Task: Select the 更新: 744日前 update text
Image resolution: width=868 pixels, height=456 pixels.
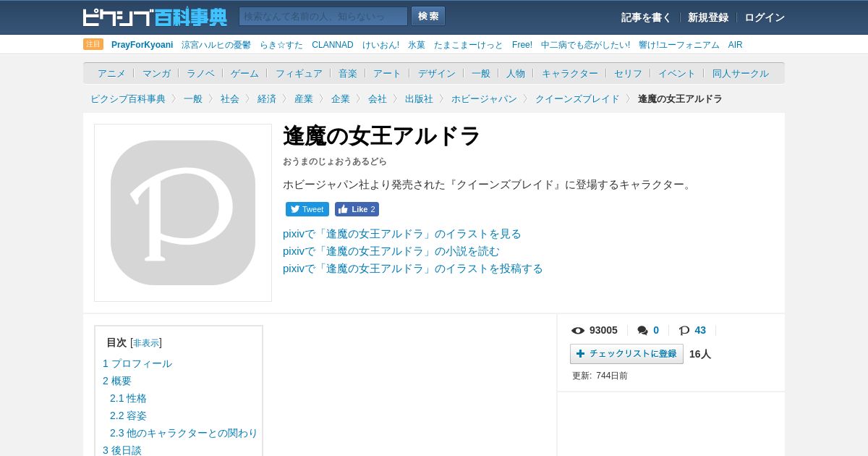Action: (x=600, y=376)
